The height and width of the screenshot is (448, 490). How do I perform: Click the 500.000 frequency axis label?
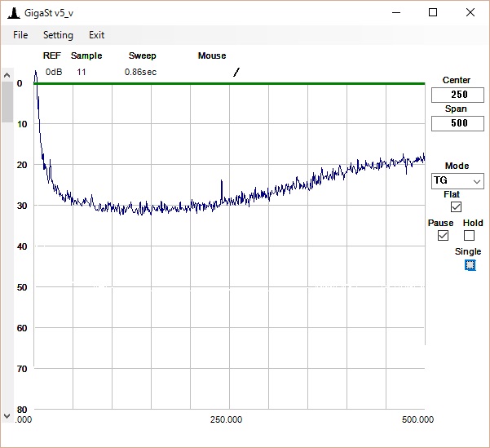[x=417, y=419]
